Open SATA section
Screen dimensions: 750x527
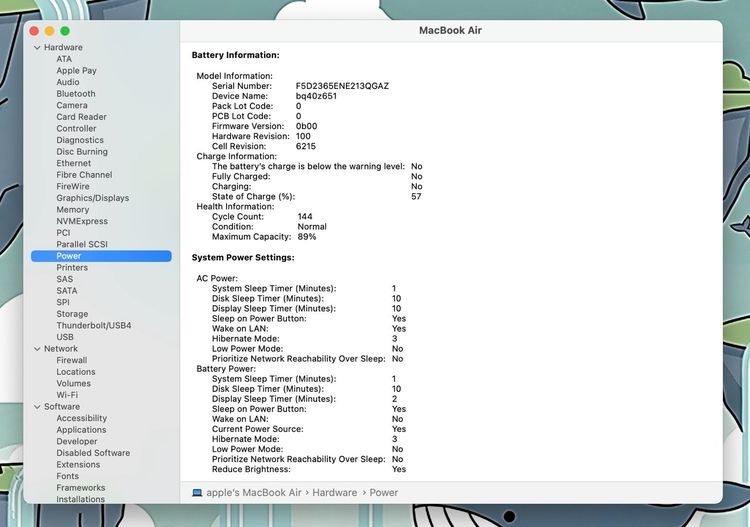click(x=66, y=290)
